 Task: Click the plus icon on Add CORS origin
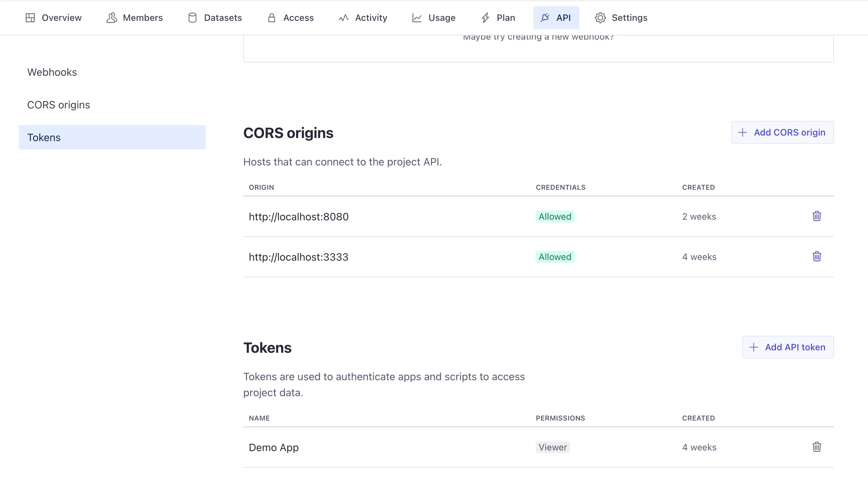tap(742, 132)
